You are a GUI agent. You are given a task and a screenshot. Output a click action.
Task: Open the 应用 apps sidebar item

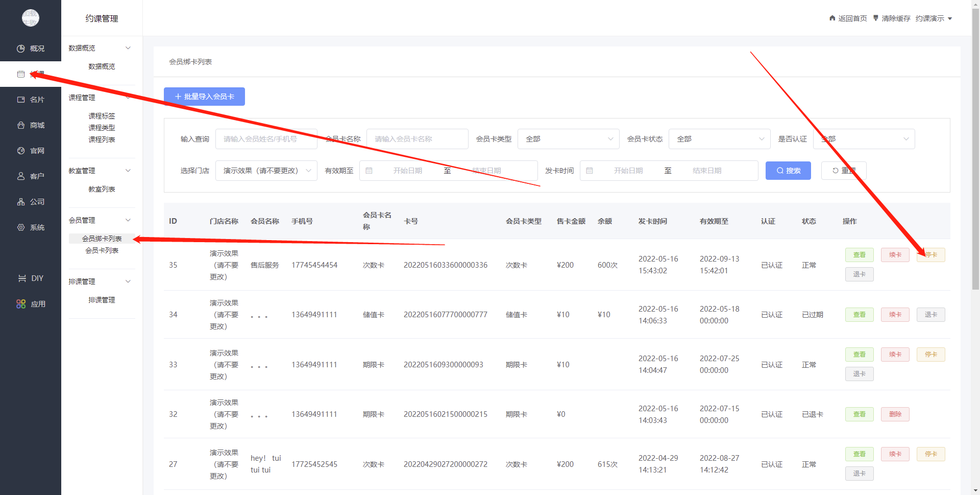(x=31, y=304)
